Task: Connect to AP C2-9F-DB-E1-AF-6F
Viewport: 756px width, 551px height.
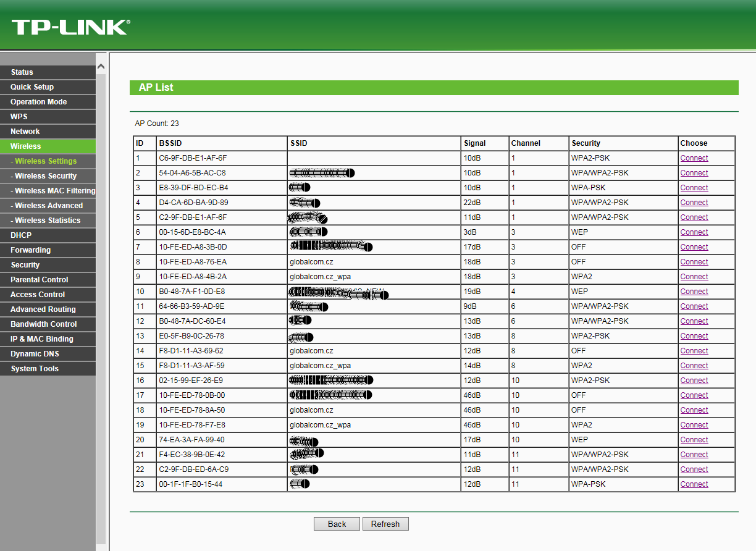Action: coord(694,217)
